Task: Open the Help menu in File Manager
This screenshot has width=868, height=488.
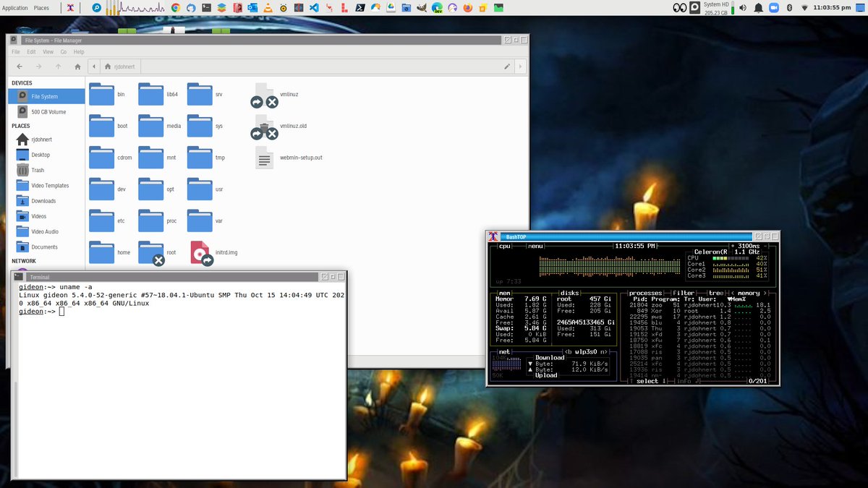Action: pyautogui.click(x=79, y=52)
